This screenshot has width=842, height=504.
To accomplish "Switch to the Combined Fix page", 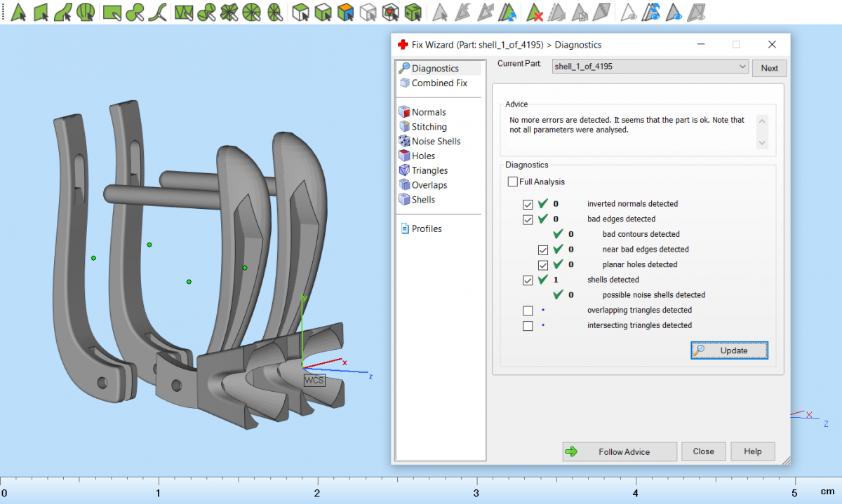I will click(439, 83).
